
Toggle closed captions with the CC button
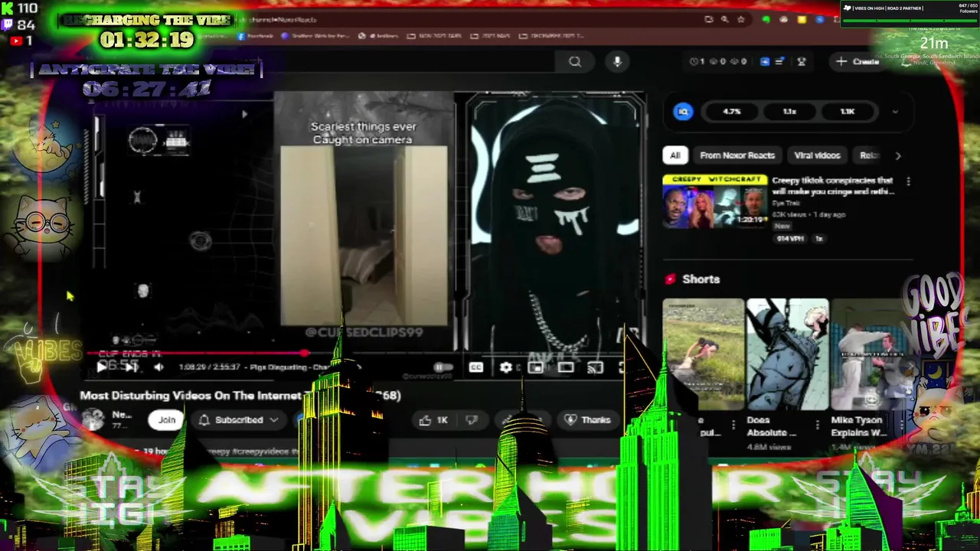click(475, 367)
